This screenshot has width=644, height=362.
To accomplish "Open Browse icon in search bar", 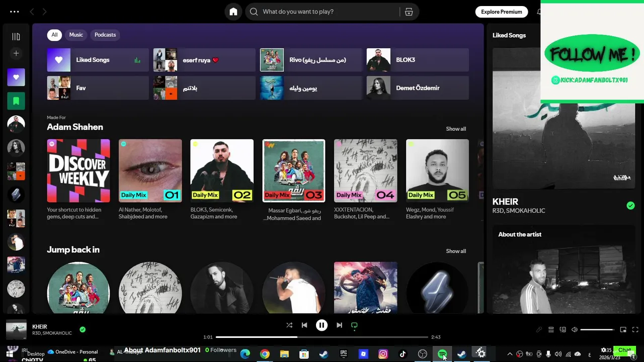I will coord(409,12).
